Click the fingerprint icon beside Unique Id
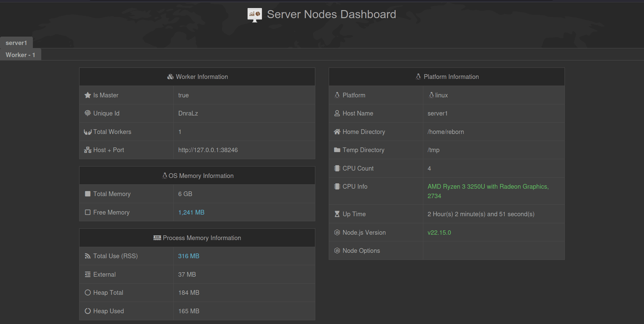The height and width of the screenshot is (324, 644). pyautogui.click(x=88, y=113)
